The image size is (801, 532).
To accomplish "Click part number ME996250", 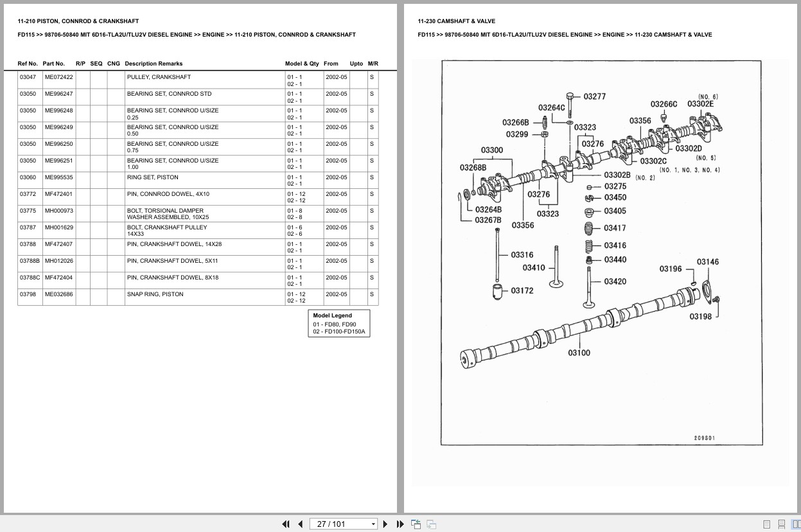I will 59,144.
